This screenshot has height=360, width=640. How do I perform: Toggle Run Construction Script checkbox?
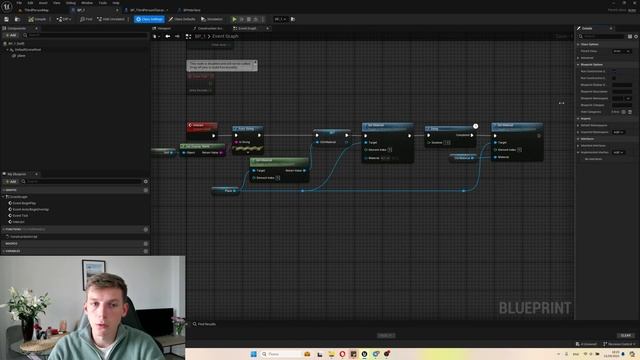(614, 71)
